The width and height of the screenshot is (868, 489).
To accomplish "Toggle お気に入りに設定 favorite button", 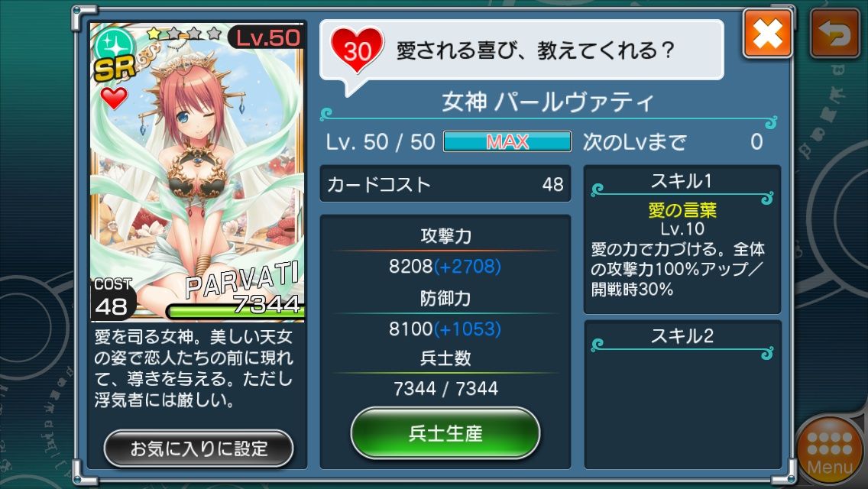I will (198, 448).
